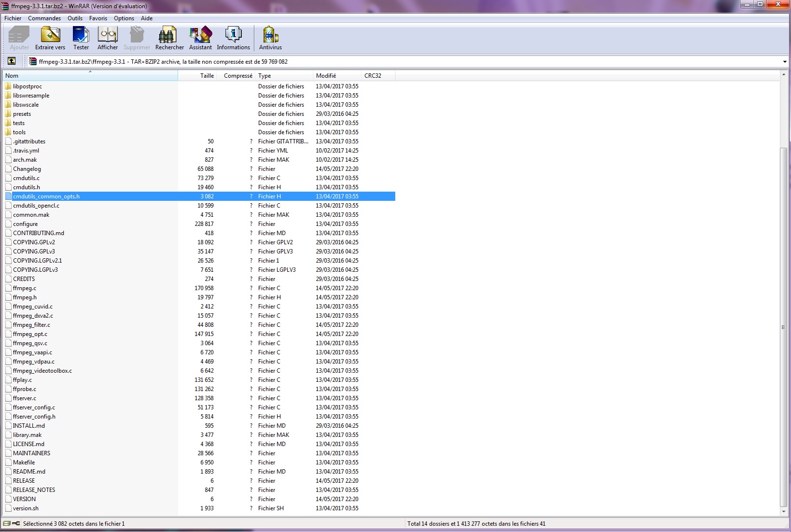Sort by the Compressé column header

[x=236, y=76]
